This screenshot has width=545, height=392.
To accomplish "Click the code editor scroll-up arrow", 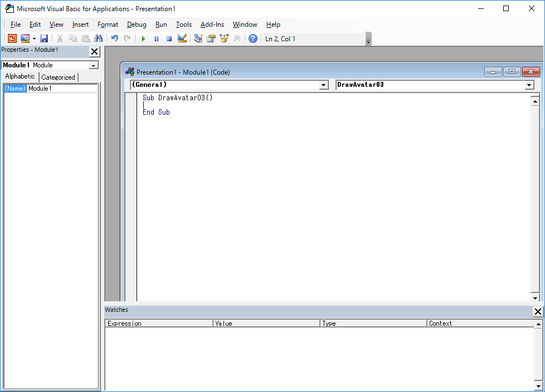I will click(534, 101).
